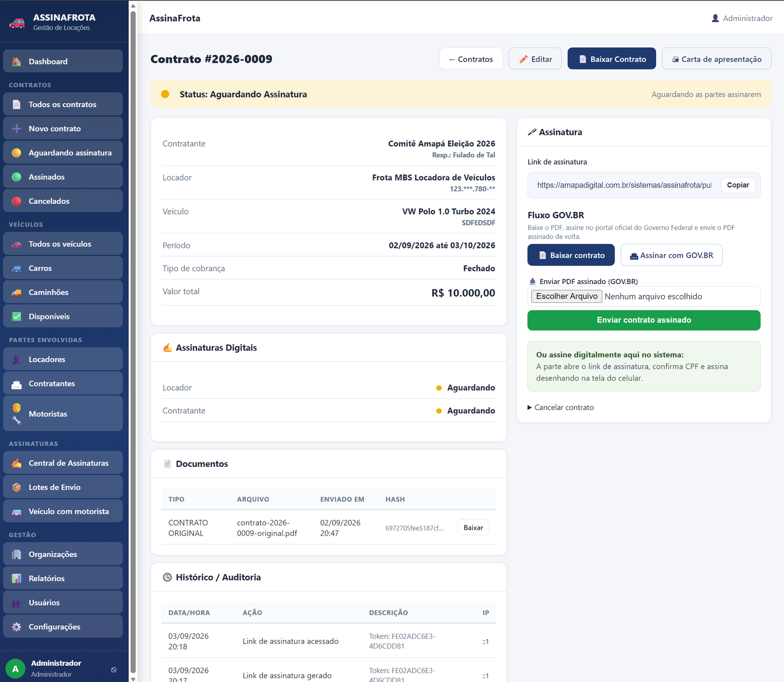Click the top Baixar Contrato button
Screen dimensions: 784x682
pos(612,59)
